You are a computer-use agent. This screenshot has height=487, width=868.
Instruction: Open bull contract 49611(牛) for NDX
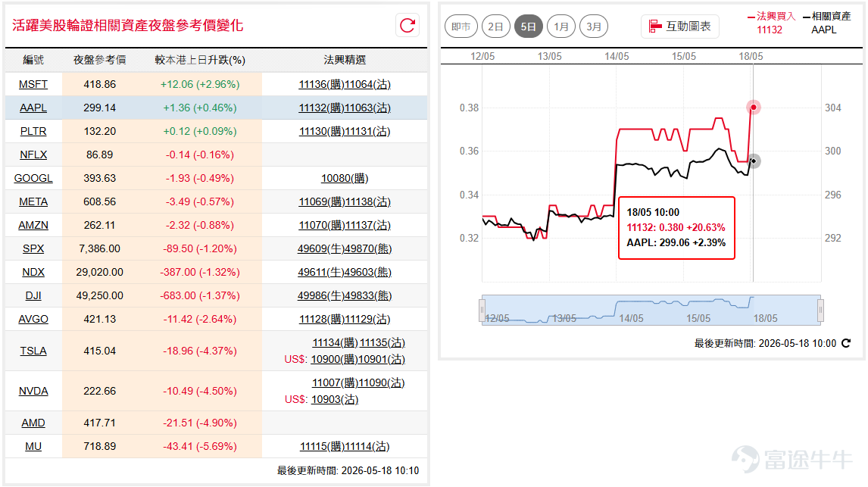point(320,272)
